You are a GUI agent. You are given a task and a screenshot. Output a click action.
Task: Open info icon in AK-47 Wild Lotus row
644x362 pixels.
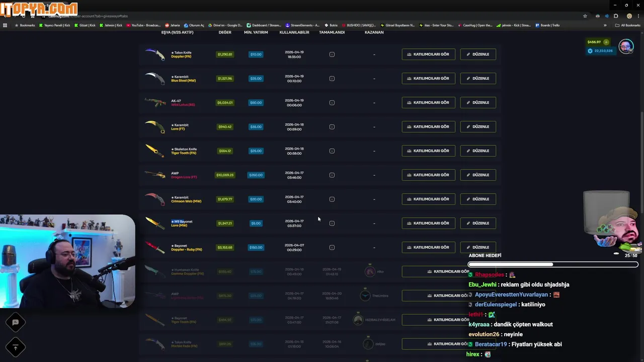(x=332, y=103)
